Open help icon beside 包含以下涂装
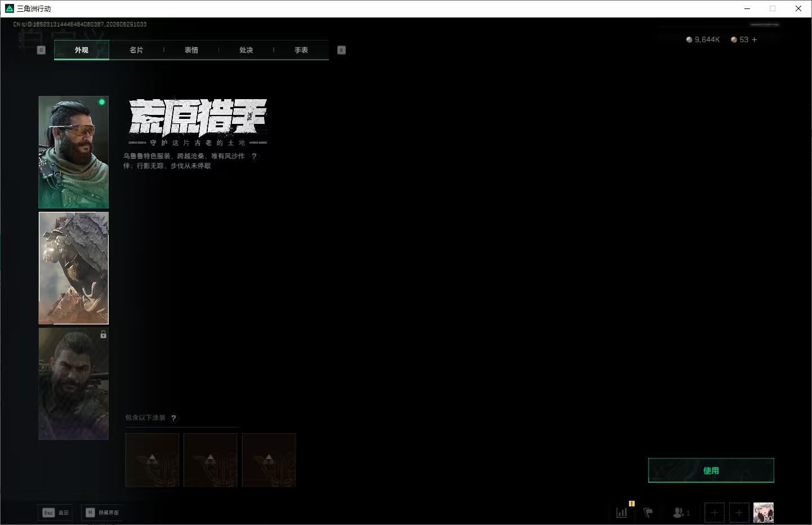This screenshot has height=525, width=812. (x=173, y=418)
